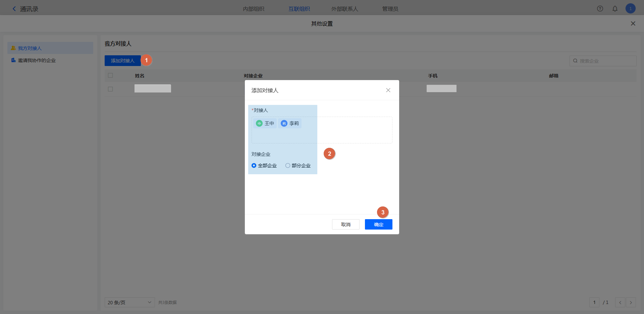Tick the first row checkbox
The image size is (644, 314).
pos(110,89)
